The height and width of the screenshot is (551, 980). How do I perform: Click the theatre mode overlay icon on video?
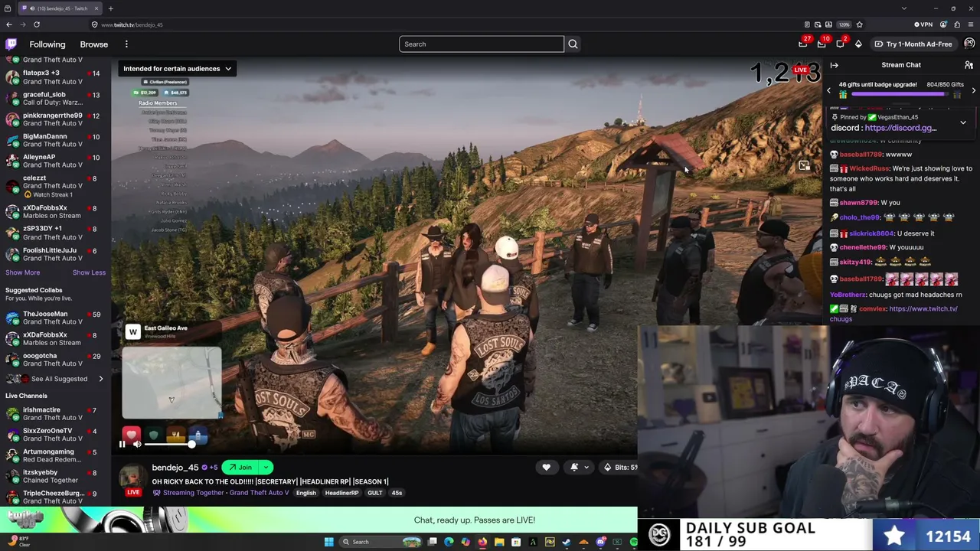(804, 165)
